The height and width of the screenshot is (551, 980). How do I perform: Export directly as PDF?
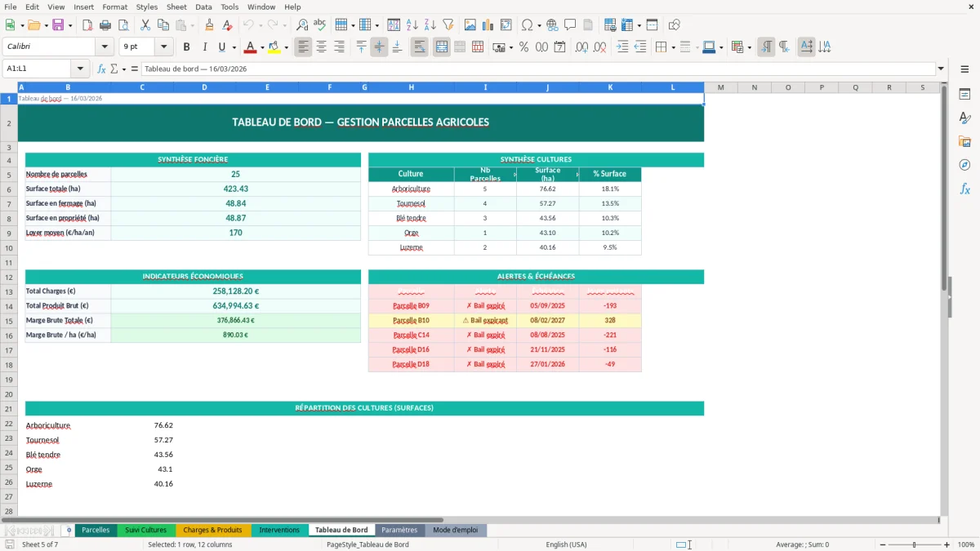pyautogui.click(x=87, y=25)
